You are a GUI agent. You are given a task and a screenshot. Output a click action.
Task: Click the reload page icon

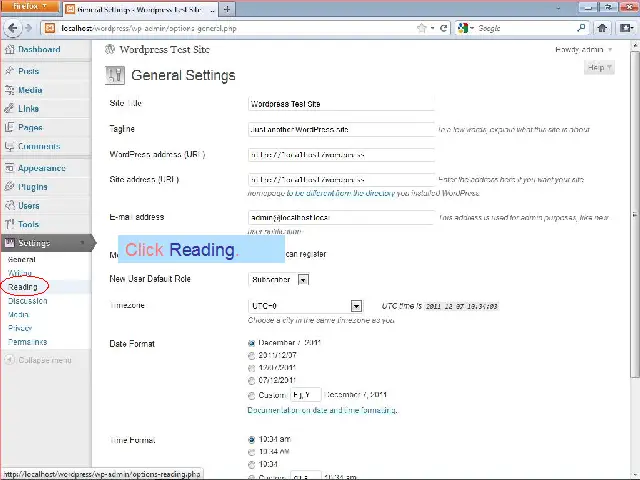[x=443, y=28]
